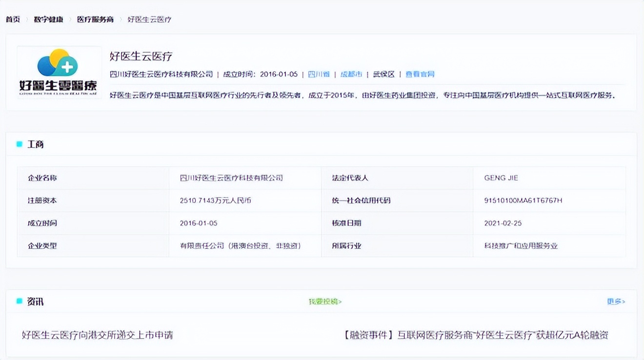Viewport: 644px width, 360px height.
Task: Select the 统一社会信用代码 label cell
Action: [x=397, y=200]
